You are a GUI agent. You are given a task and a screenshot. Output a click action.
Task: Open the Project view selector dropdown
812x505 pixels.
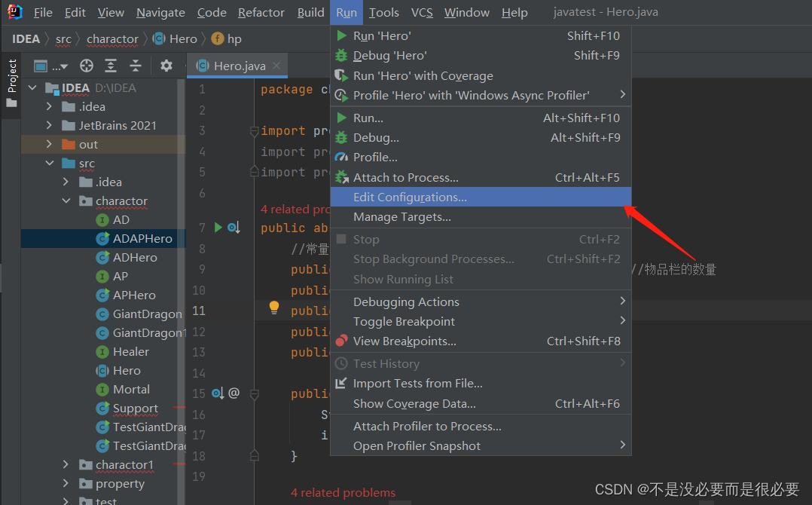50,66
